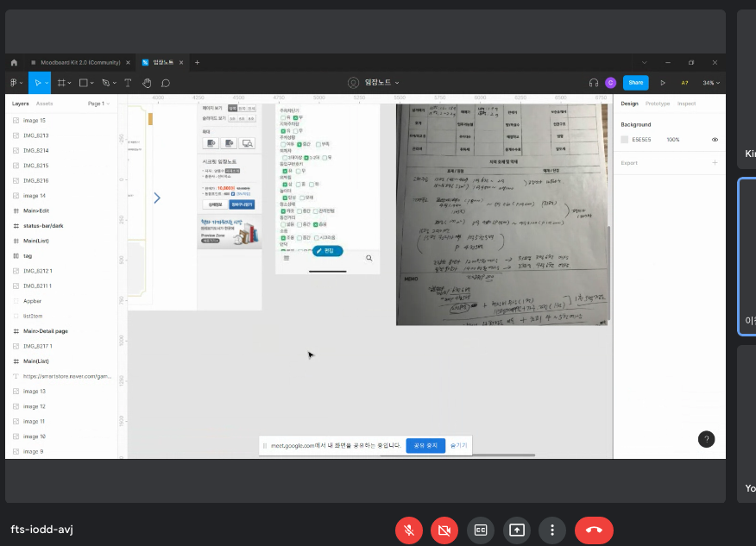This screenshot has width=756, height=546.
Task: Click the blue edit pill button in mockup
Action: click(327, 251)
